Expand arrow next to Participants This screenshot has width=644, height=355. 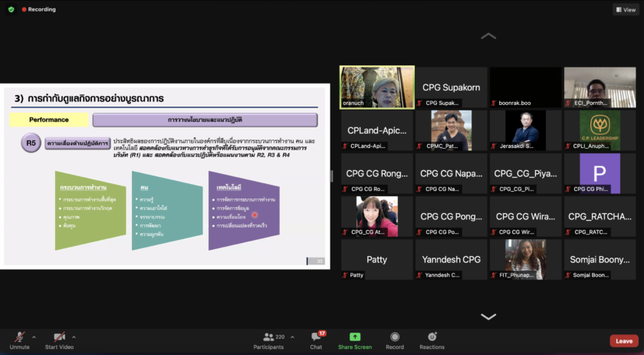coord(291,337)
